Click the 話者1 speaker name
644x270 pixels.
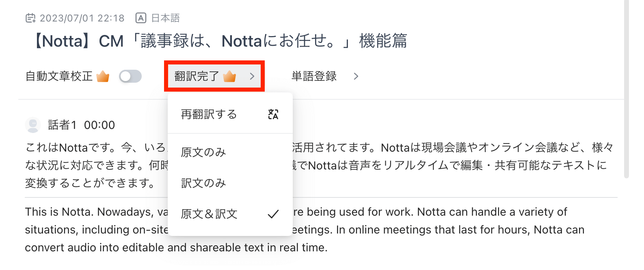62,125
